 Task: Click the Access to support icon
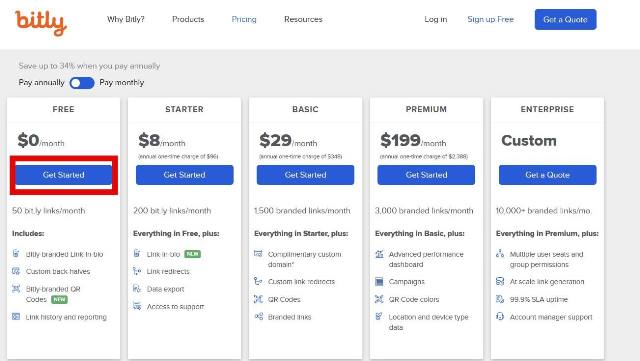[x=137, y=306]
